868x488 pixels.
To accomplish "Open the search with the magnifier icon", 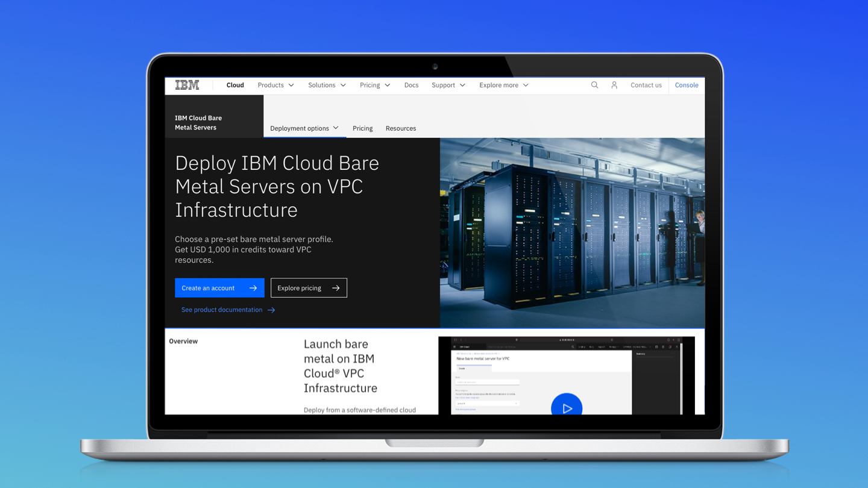I will coord(594,85).
